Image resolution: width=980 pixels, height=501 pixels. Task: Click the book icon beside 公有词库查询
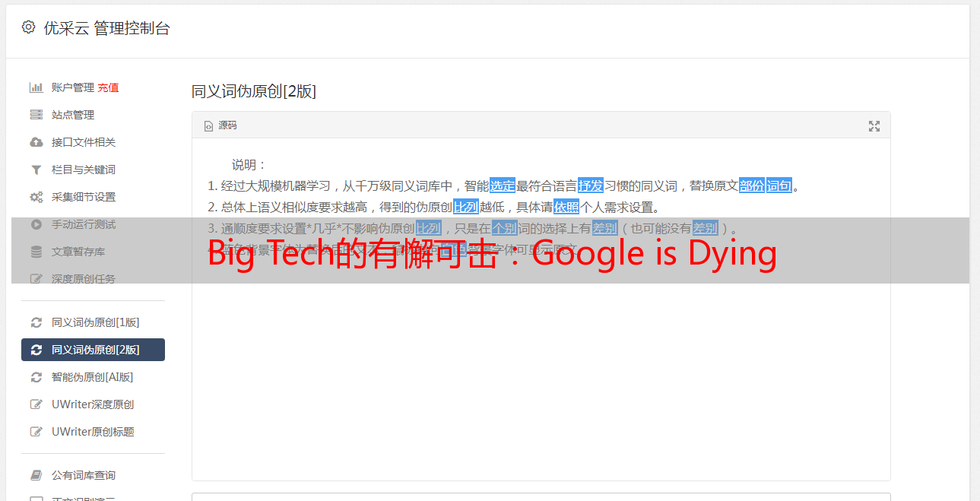(x=36, y=475)
